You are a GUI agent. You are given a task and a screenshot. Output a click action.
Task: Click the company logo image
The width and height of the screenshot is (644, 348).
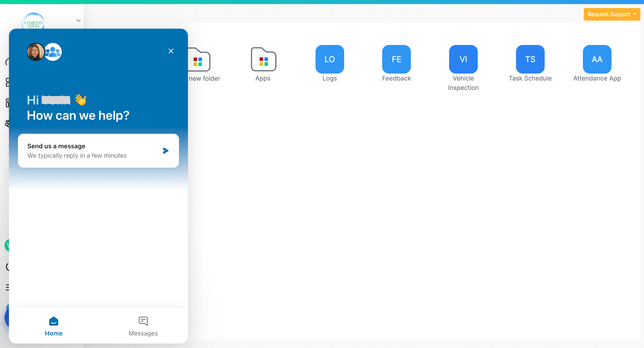[x=33, y=21]
